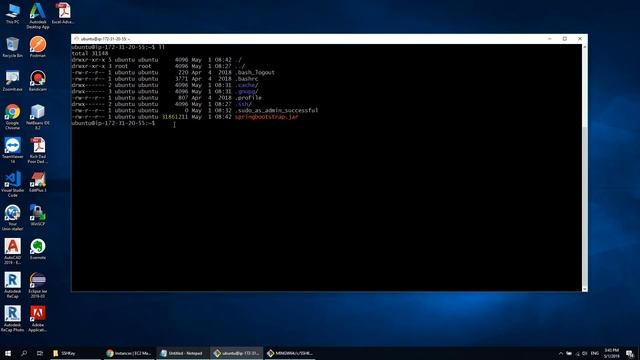640x360 pixels.
Task: Launch Google Chrome from desktop
Action: tap(12, 117)
